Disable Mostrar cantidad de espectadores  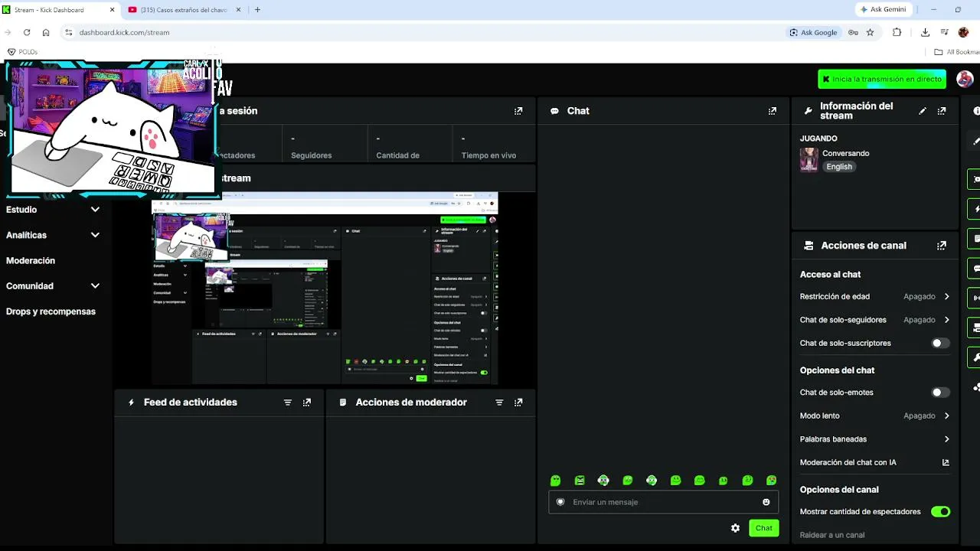coord(940,512)
